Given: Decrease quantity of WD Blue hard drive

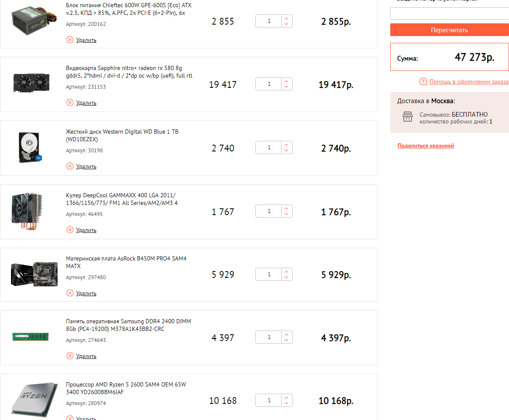Looking at the screenshot, I should pyautogui.click(x=286, y=151).
